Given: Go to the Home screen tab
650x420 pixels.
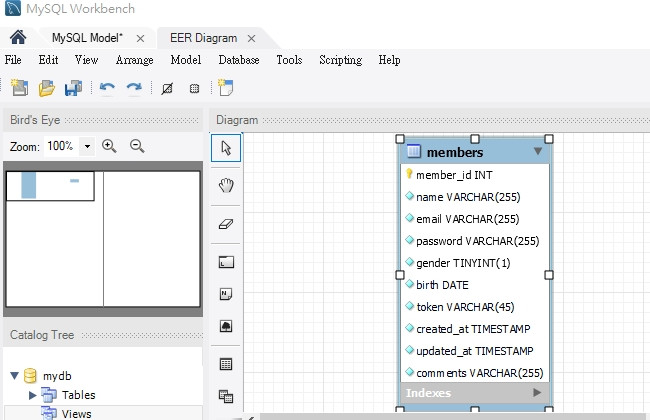Looking at the screenshot, I should [18, 38].
